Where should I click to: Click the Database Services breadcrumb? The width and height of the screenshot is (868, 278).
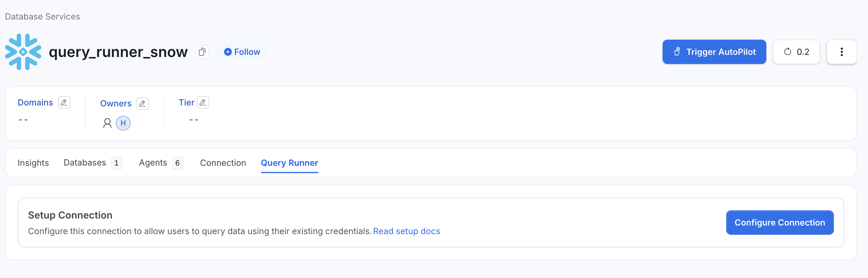point(42,16)
